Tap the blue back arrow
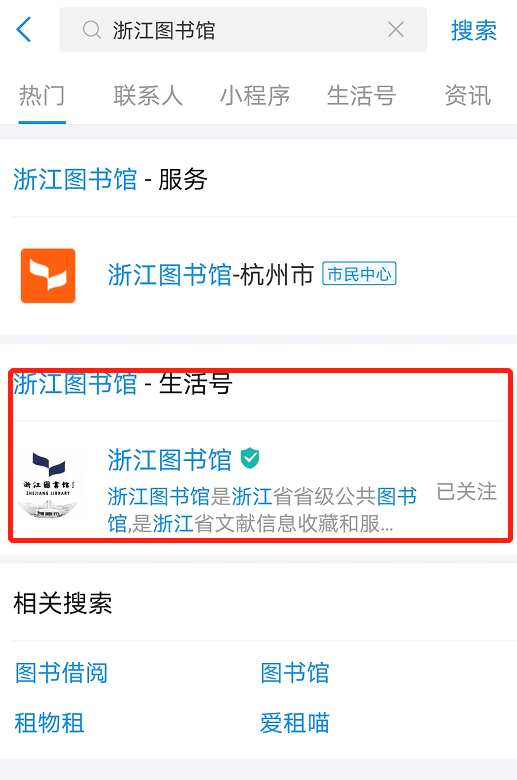This screenshot has width=517, height=780. 24,29
